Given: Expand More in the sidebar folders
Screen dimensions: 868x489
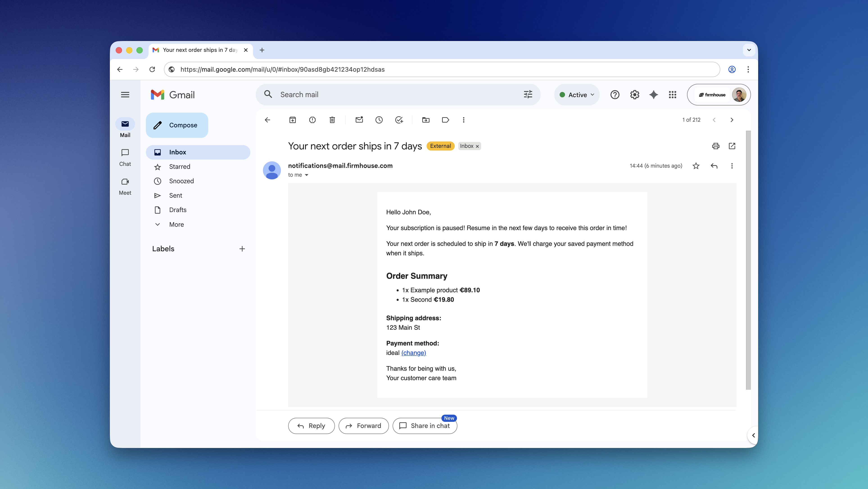Looking at the screenshot, I should click(176, 224).
